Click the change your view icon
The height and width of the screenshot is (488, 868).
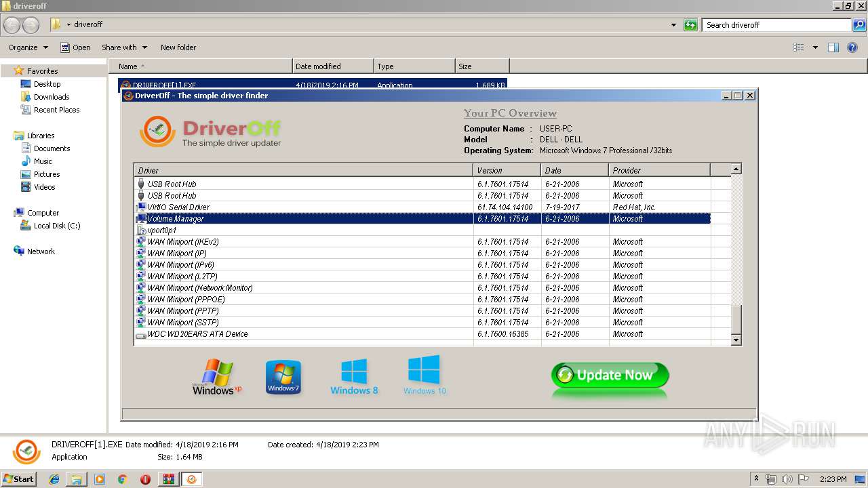click(799, 47)
